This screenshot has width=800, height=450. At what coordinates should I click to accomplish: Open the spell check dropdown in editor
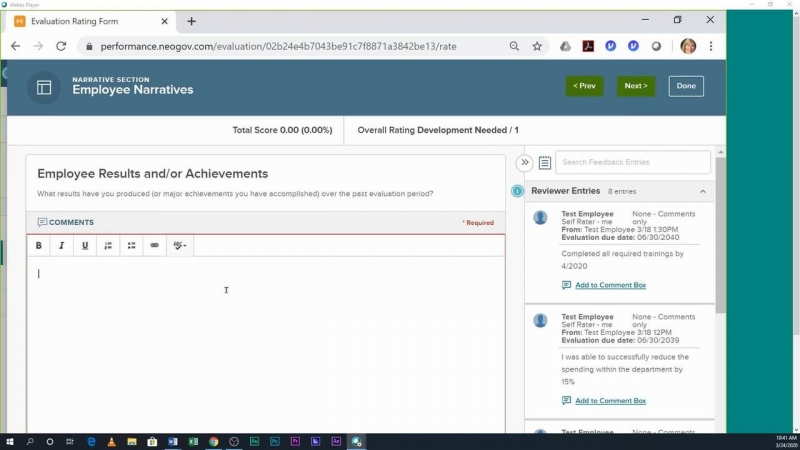(x=179, y=245)
